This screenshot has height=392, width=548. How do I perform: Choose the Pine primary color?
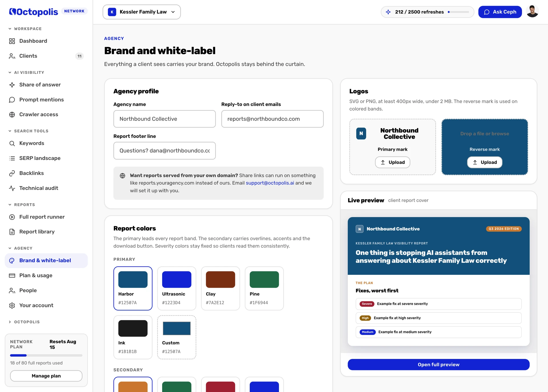pyautogui.click(x=264, y=288)
